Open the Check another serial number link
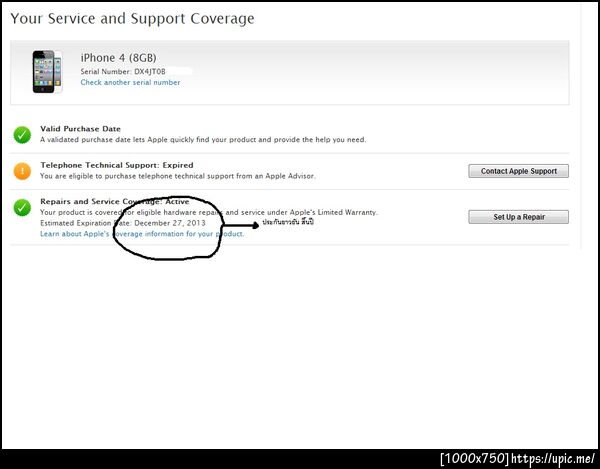This screenshot has width=600, height=469. point(130,82)
